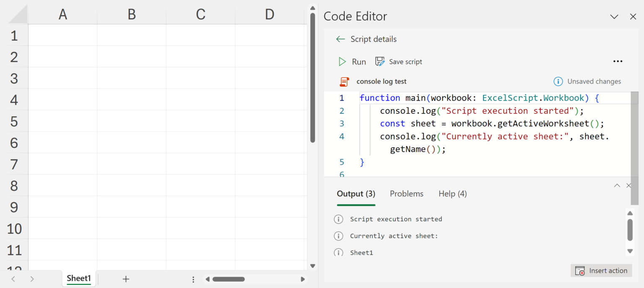Click the previous sheet navigation arrow
Viewport: 644px width, 288px height.
13,279
